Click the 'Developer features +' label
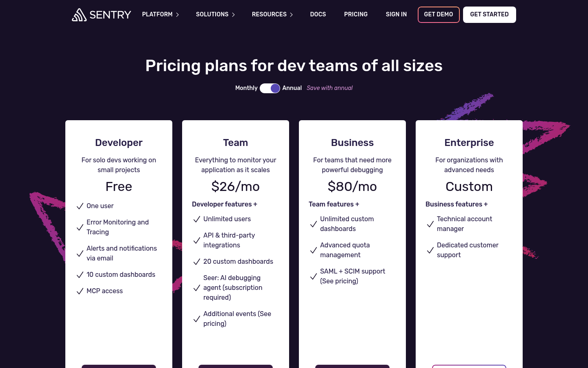The height and width of the screenshot is (368, 588). click(x=225, y=204)
